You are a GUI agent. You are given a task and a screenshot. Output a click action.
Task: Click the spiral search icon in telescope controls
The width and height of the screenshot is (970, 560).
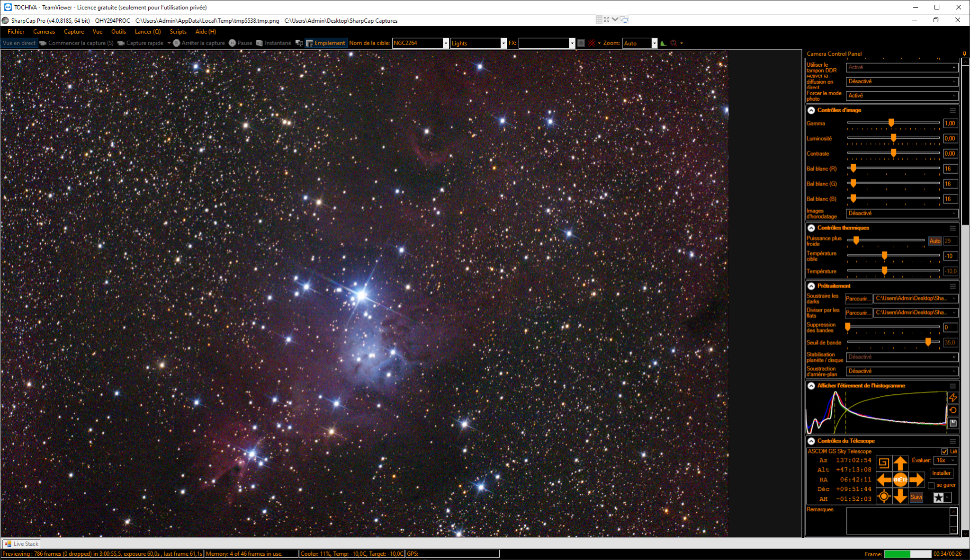pyautogui.click(x=884, y=463)
